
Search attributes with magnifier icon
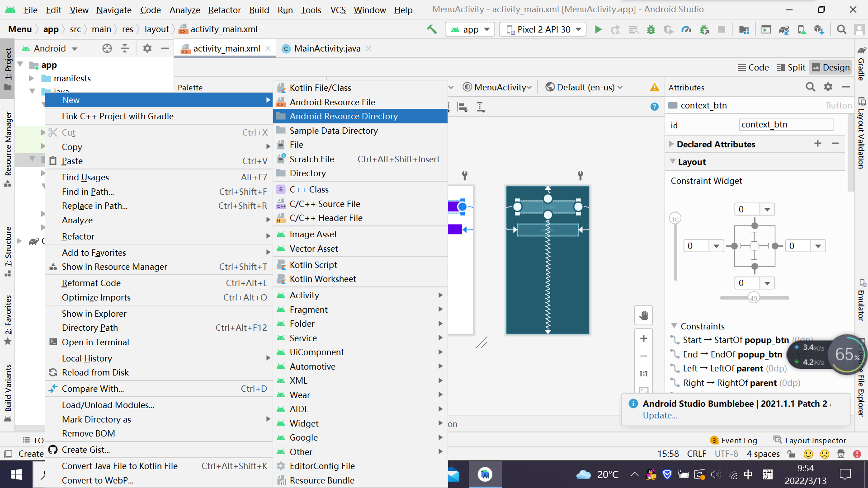810,87
